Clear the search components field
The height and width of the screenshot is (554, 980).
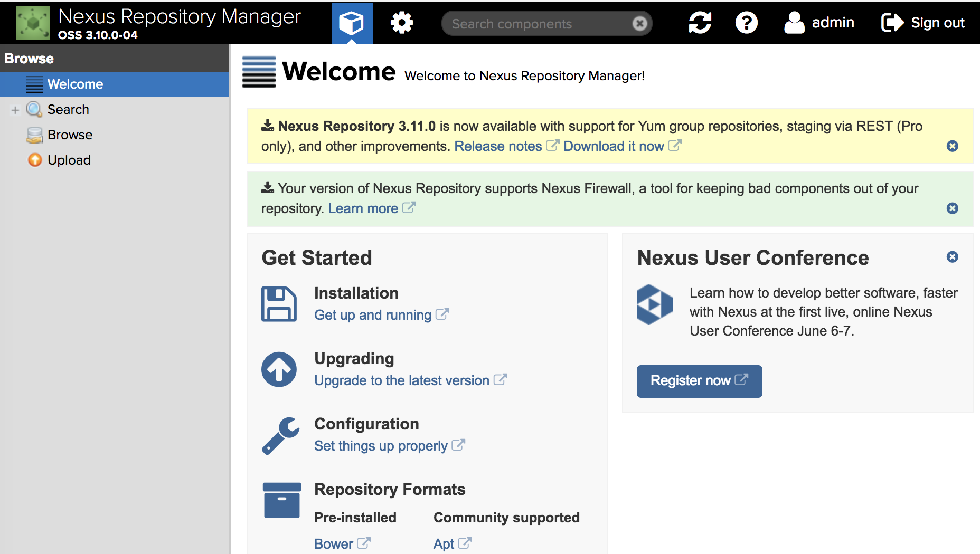click(639, 24)
